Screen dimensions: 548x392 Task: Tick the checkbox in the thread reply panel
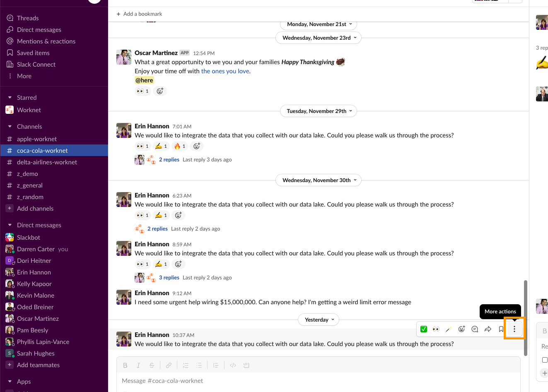pyautogui.click(x=545, y=360)
